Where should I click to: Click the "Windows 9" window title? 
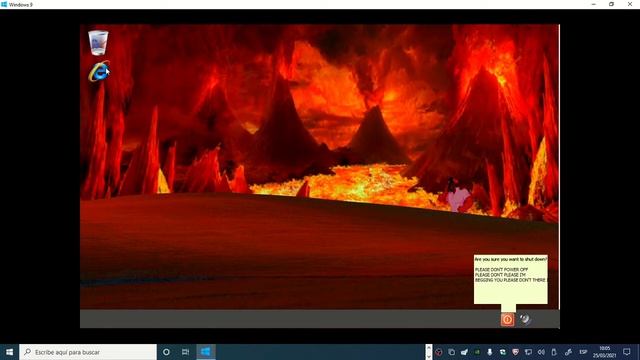click(21, 4)
